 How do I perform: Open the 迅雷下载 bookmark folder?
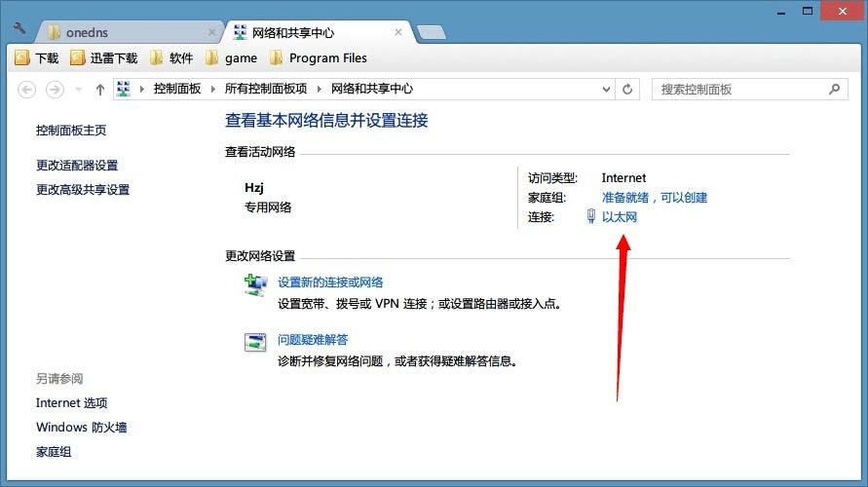coord(103,58)
